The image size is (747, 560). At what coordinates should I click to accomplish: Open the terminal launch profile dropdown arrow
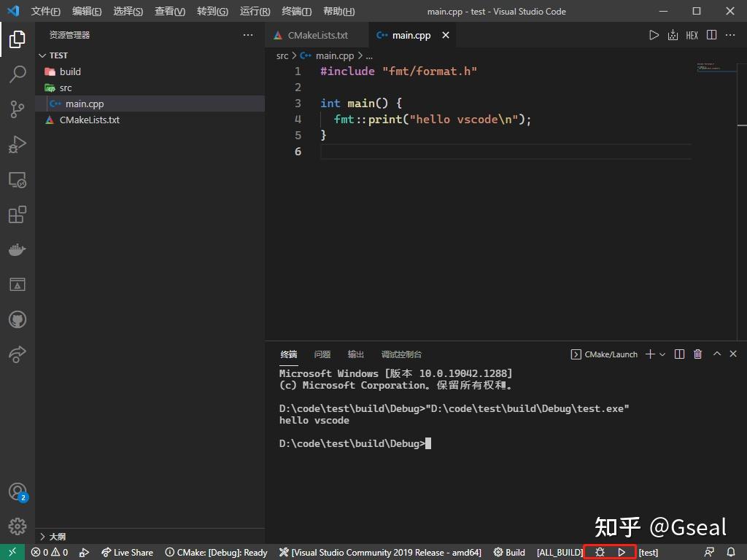pyautogui.click(x=662, y=354)
